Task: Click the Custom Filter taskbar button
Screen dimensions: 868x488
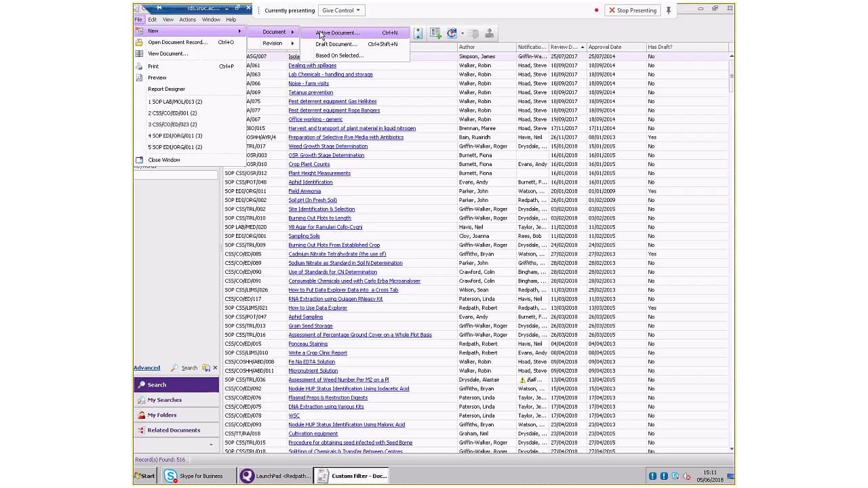Action: tap(352, 476)
